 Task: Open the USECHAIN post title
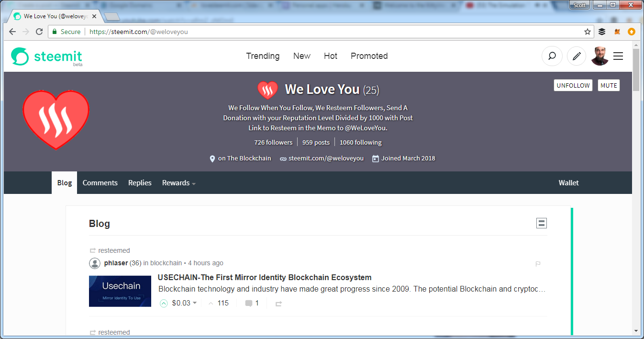point(265,278)
